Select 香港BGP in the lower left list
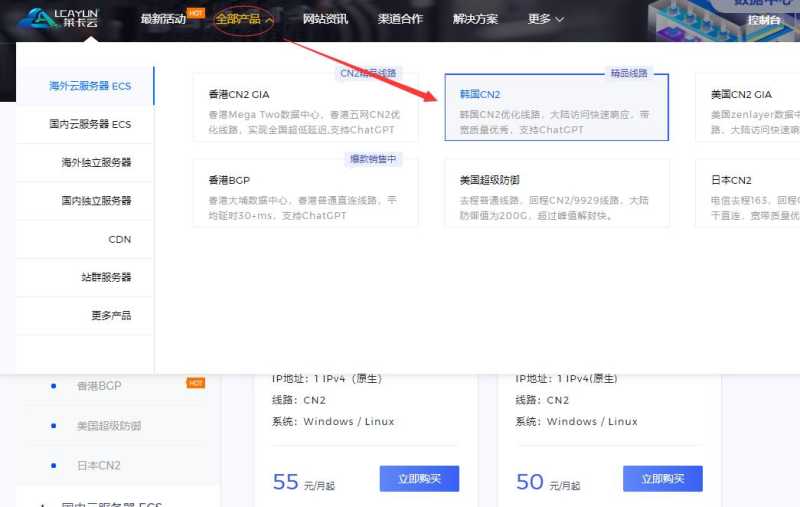The image size is (800, 507). coord(99,386)
